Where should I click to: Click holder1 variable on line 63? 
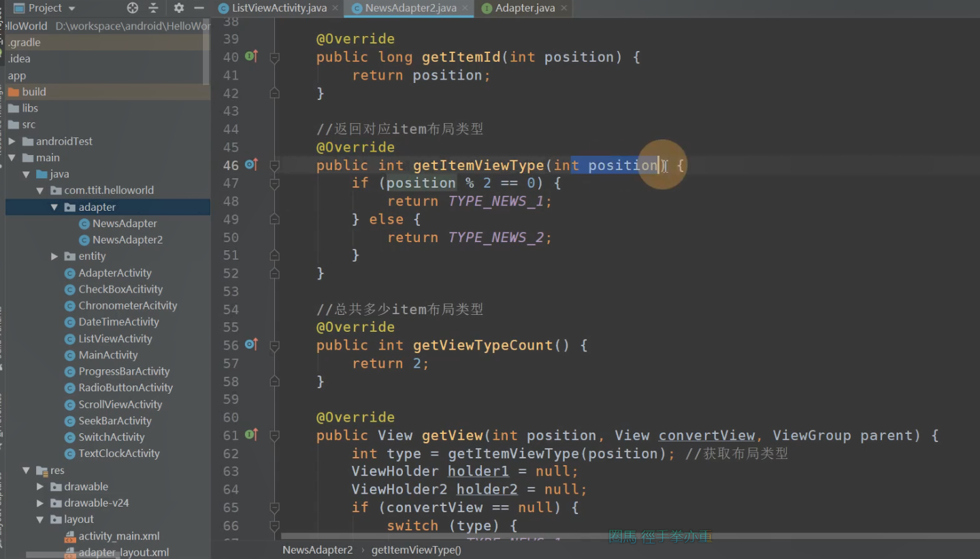pyautogui.click(x=478, y=471)
